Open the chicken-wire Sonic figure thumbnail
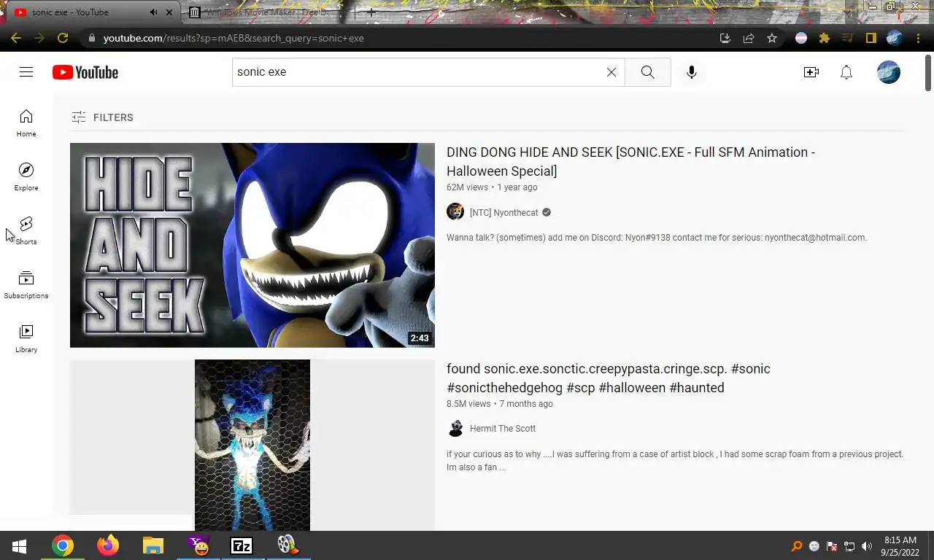This screenshot has width=934, height=560. coord(252,445)
